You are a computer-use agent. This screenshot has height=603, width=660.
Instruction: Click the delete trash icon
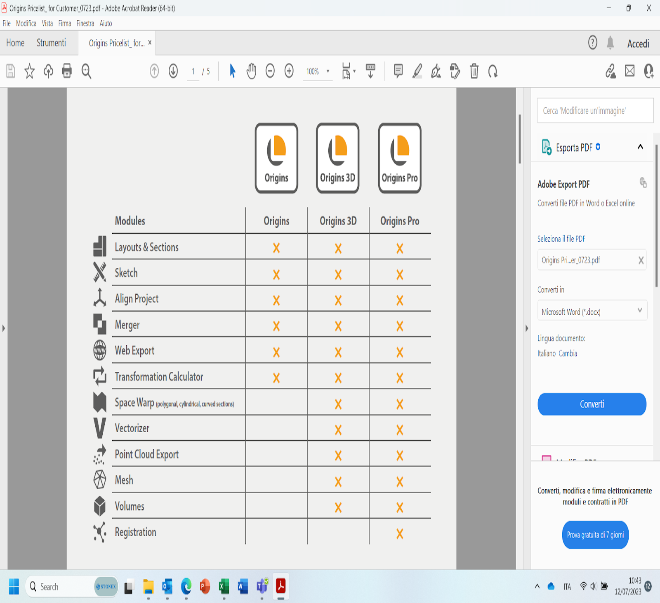(474, 71)
